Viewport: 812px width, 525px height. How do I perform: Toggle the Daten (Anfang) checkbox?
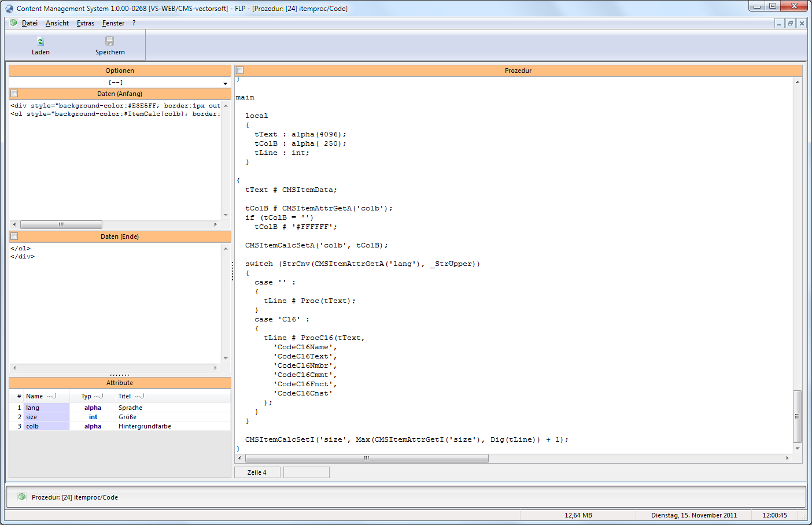click(14, 94)
